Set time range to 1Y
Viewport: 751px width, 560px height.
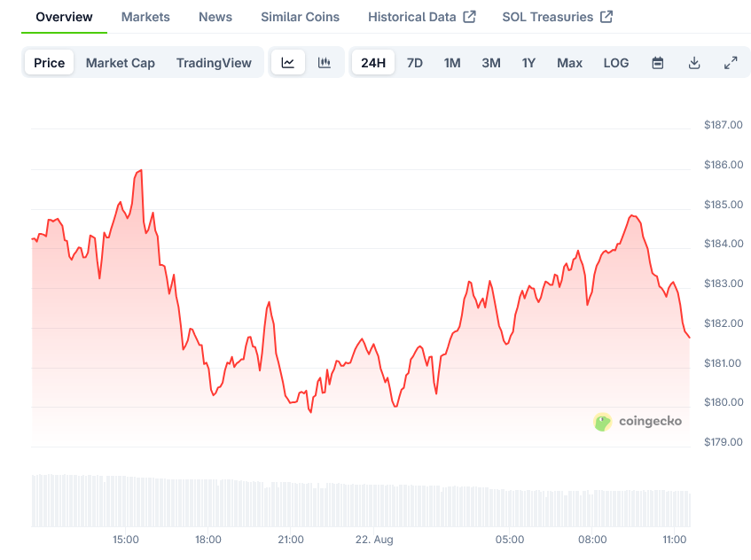[x=528, y=63]
